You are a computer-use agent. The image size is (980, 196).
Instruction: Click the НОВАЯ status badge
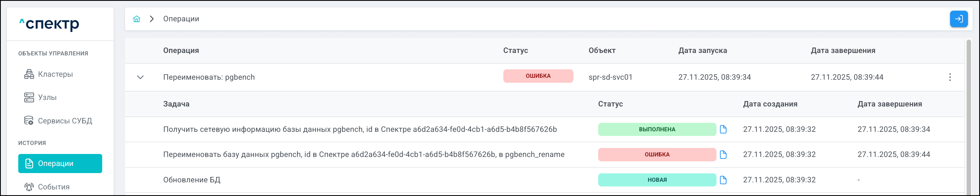click(x=657, y=180)
